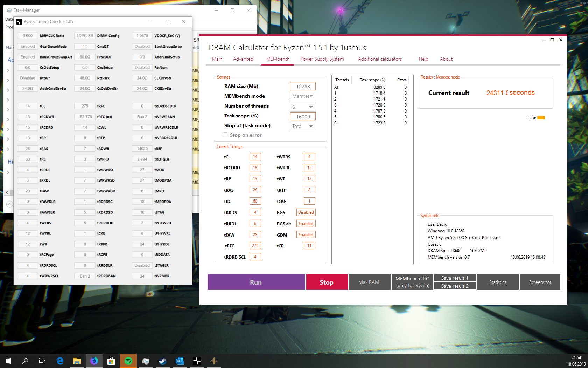This screenshot has width=588, height=368.
Task: Click 'AMD Ryzen 5 2600X Six-Core Processor' text
Action: tap(464, 238)
